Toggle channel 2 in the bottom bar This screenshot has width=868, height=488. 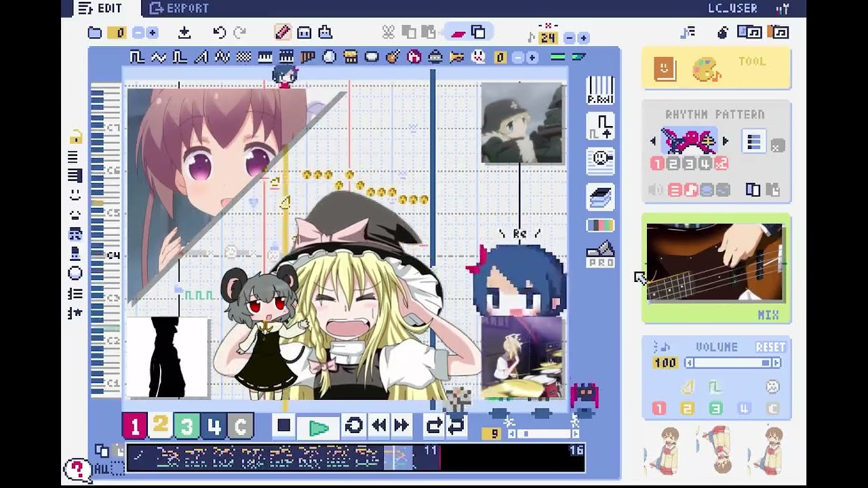tap(160, 426)
